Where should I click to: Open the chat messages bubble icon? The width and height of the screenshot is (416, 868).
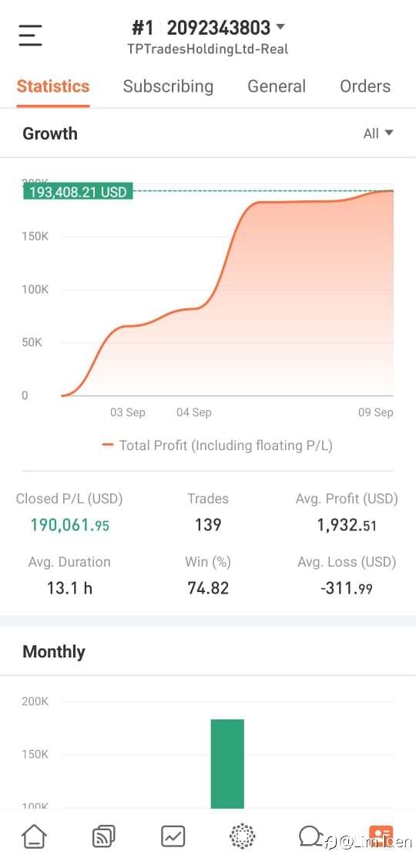coord(311,836)
